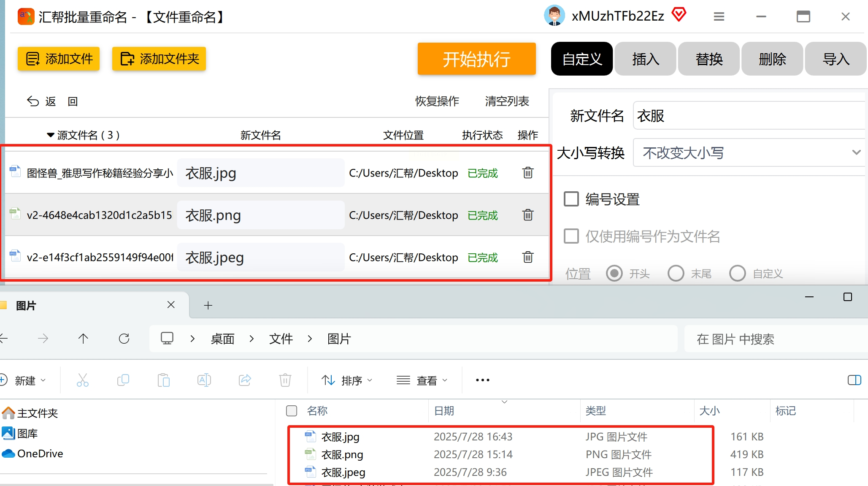The height and width of the screenshot is (486, 868).
Task: Click the 开始执行 button
Action: point(476,59)
